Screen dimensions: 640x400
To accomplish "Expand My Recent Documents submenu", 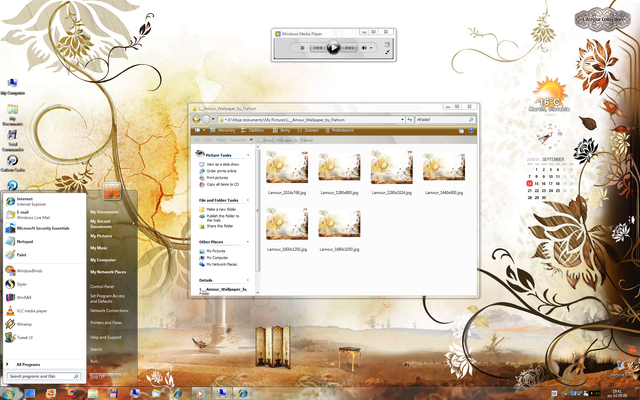I will [x=112, y=224].
